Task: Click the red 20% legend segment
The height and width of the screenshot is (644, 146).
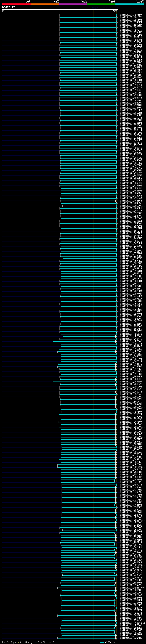Action: point(16,4)
